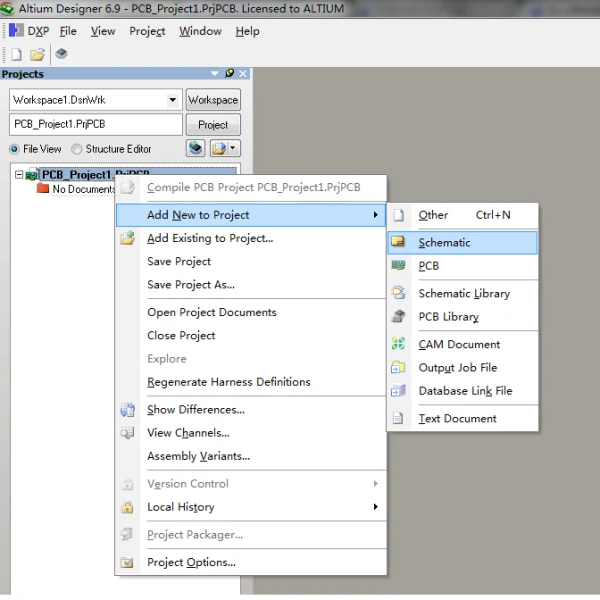
Task: Click Save Project in the context menu
Action: tap(251, 261)
